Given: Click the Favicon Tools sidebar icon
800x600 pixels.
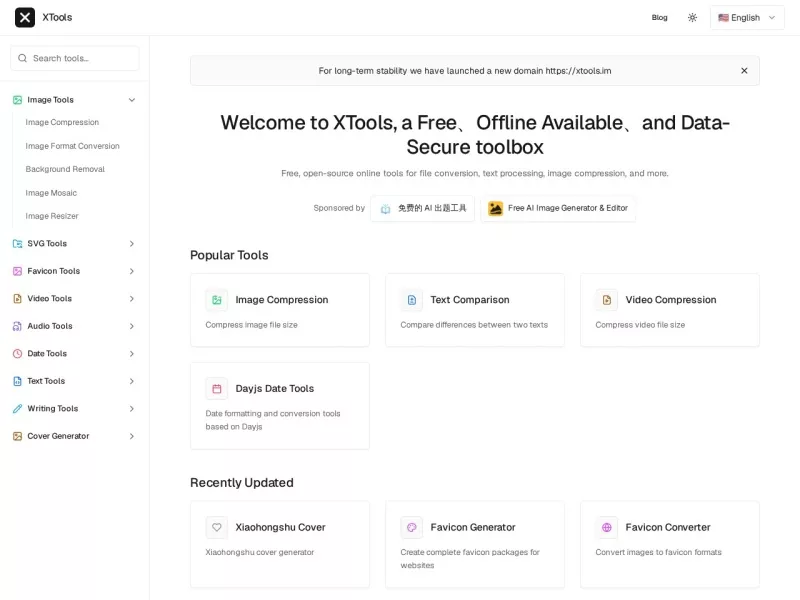Looking at the screenshot, I should [x=17, y=271].
